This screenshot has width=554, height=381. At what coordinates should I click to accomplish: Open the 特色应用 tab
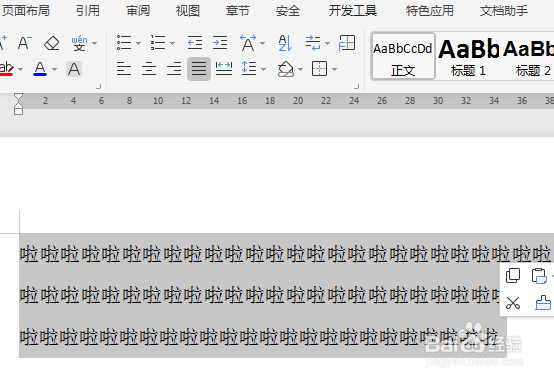point(429,11)
